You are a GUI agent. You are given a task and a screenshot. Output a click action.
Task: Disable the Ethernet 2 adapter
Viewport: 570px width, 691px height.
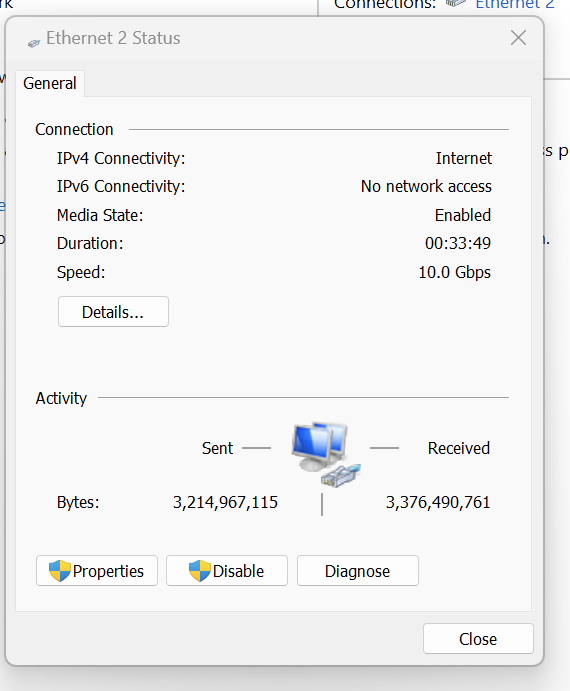click(227, 571)
